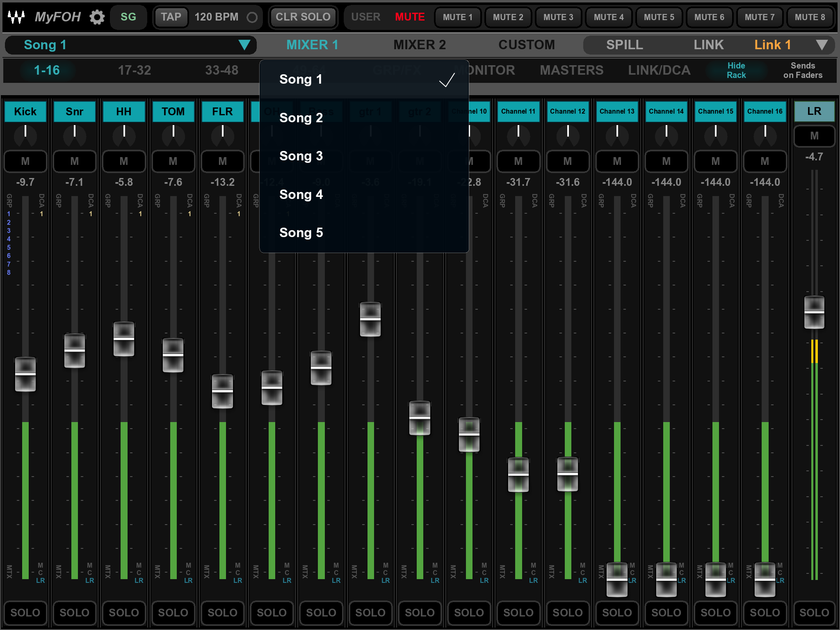Click the HH channel pan knob

click(124, 135)
